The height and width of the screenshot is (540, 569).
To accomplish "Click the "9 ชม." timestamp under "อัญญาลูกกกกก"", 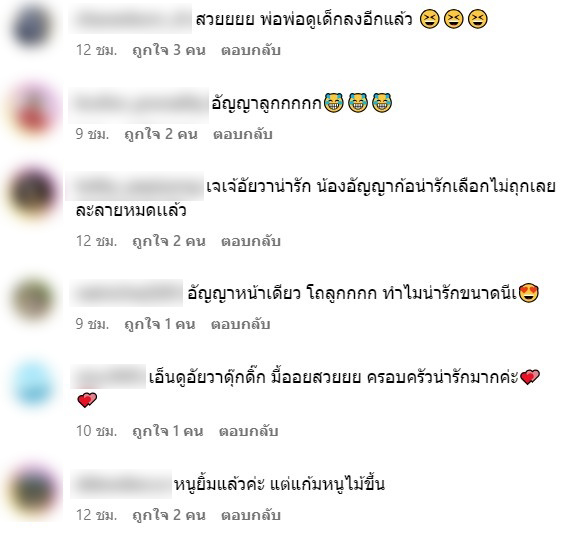I will pos(92,134).
